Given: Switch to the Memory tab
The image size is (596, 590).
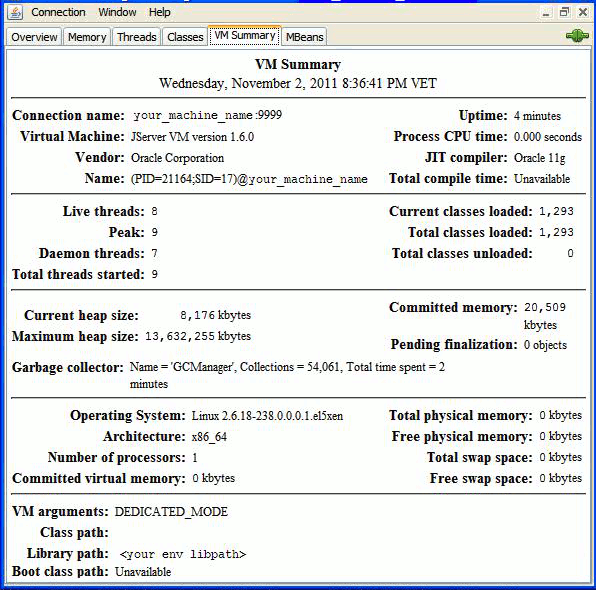Looking at the screenshot, I should tap(87, 37).
